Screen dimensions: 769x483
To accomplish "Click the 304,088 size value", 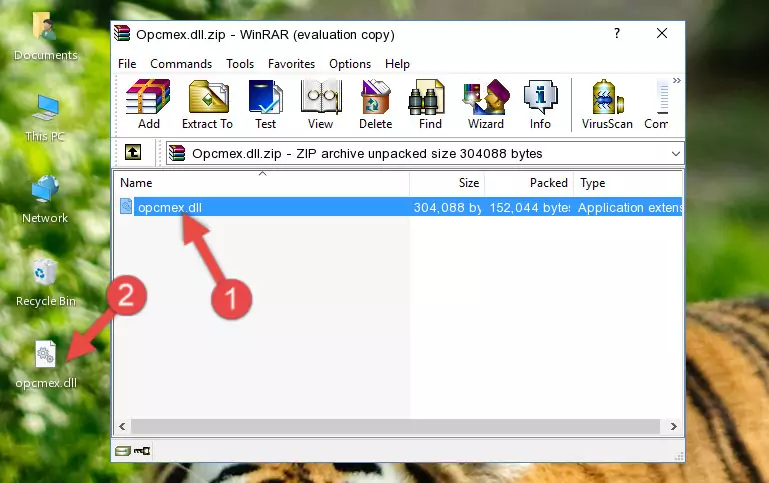I will [x=447, y=207].
